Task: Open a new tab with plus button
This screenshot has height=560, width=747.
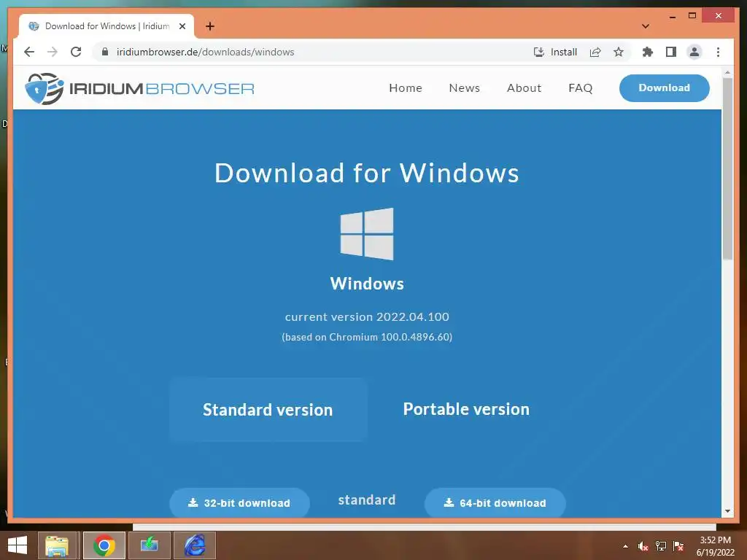Action: tap(210, 26)
